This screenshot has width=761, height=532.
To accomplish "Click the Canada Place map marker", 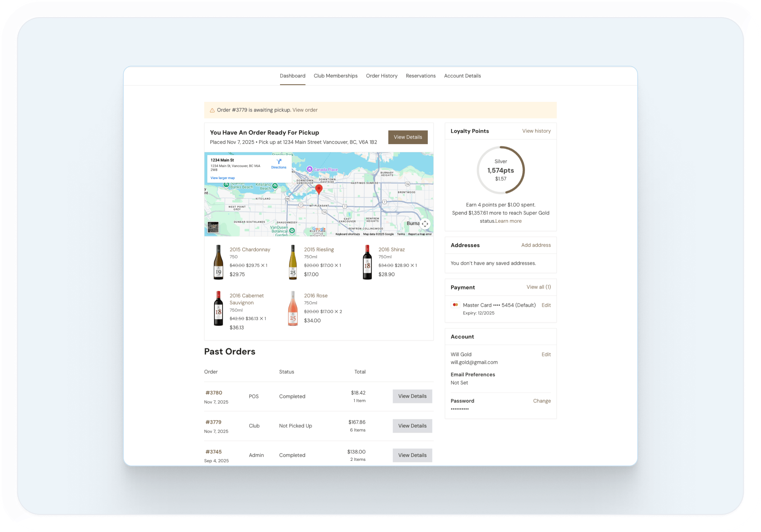I will (x=310, y=169).
